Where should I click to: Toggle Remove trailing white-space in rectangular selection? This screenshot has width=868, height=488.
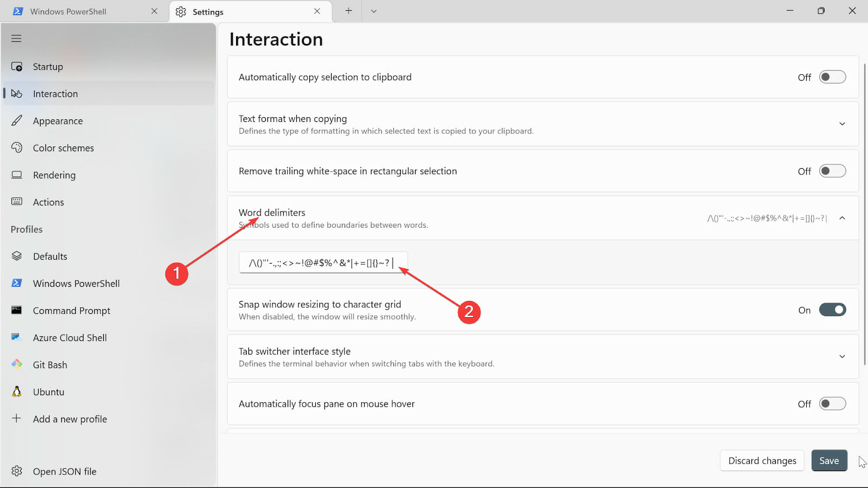832,171
